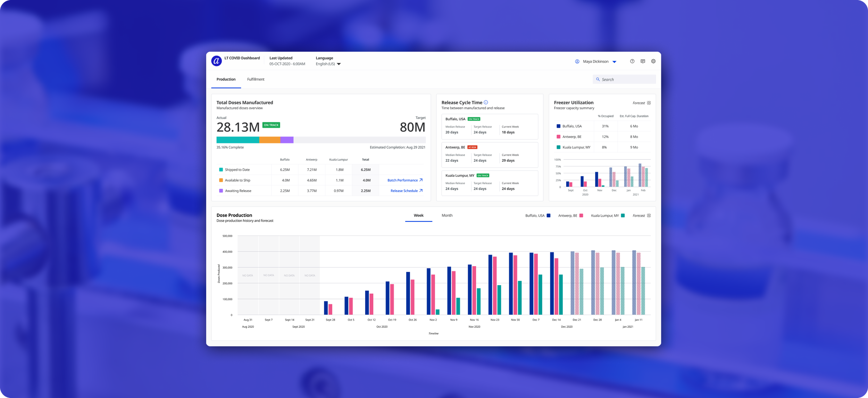Expand the Maya Dickinson account dropdown arrow
This screenshot has height=398, width=868.
(614, 62)
